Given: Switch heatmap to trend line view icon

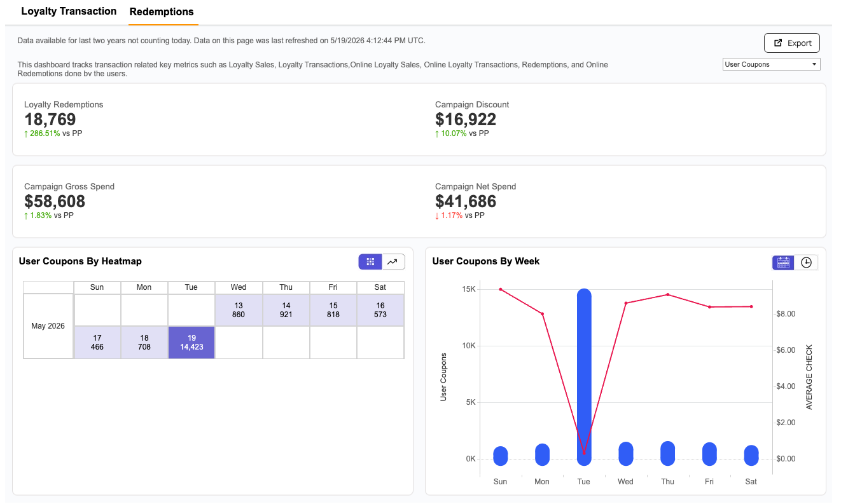Looking at the screenshot, I should (x=394, y=261).
